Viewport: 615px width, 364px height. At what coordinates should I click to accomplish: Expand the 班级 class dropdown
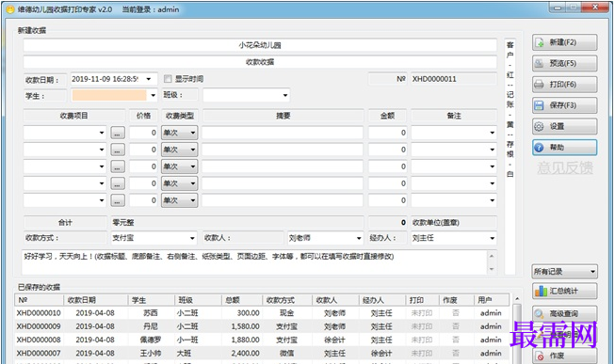(285, 95)
